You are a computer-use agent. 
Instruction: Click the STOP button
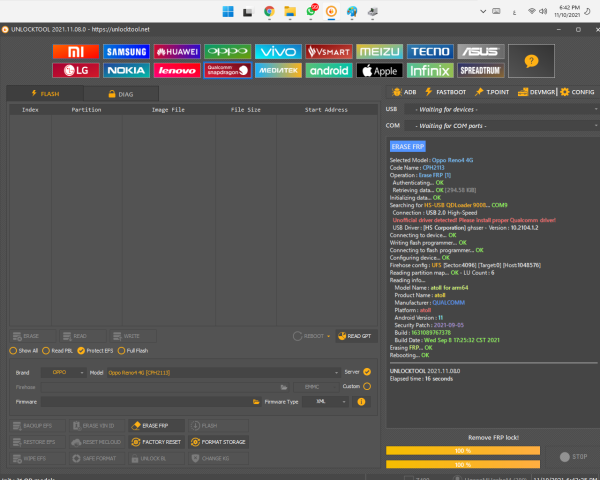click(573, 457)
